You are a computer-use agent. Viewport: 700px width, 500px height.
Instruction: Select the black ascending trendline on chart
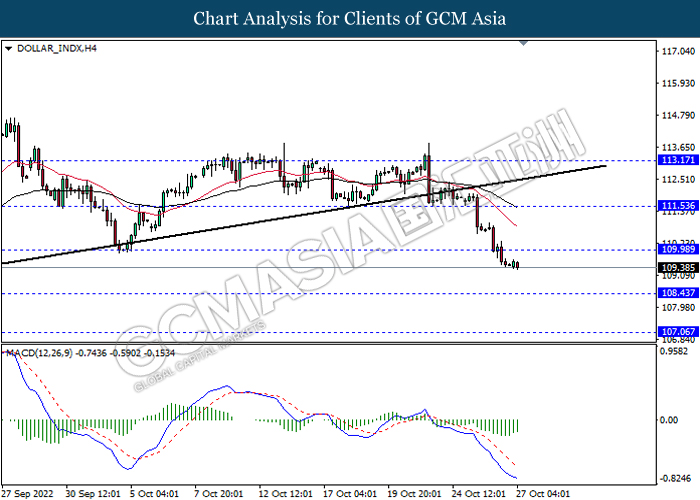coord(304,215)
